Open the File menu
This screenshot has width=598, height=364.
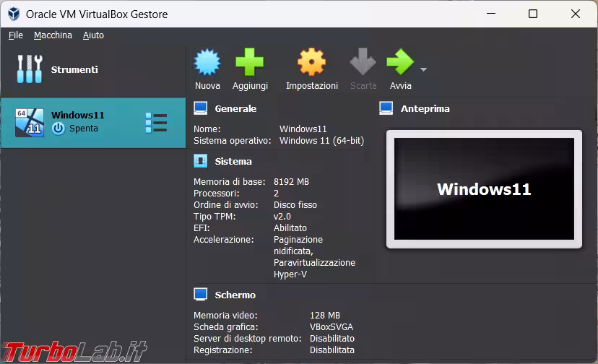(16, 35)
